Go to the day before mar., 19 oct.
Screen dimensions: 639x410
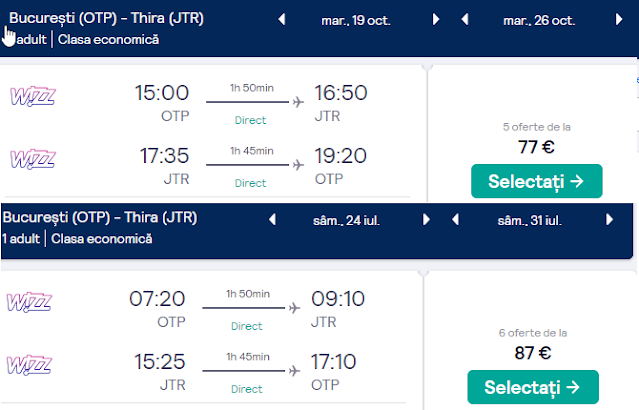click(282, 20)
